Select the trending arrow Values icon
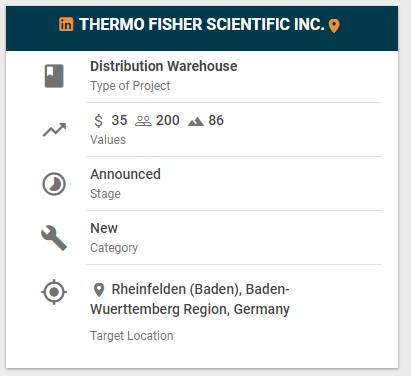Image resolution: width=411 pixels, height=376 pixels. 54,130
